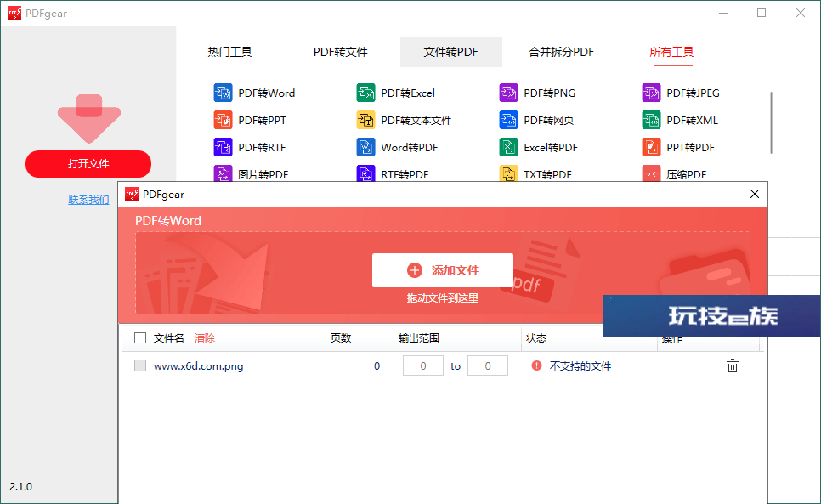Switch to the 文件转PDF tab
Screen dimensions: 821x504
pos(450,52)
